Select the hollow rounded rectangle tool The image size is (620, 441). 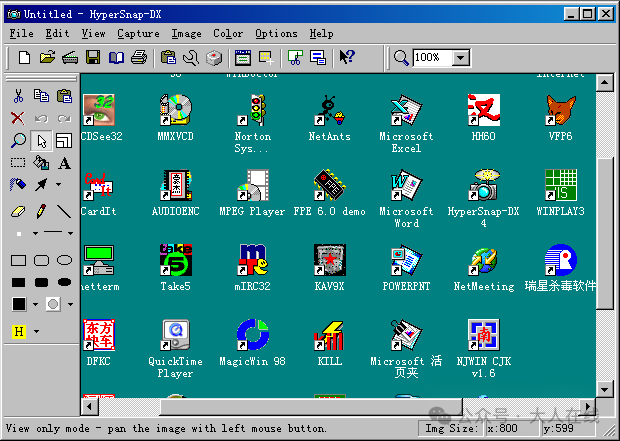(41, 260)
